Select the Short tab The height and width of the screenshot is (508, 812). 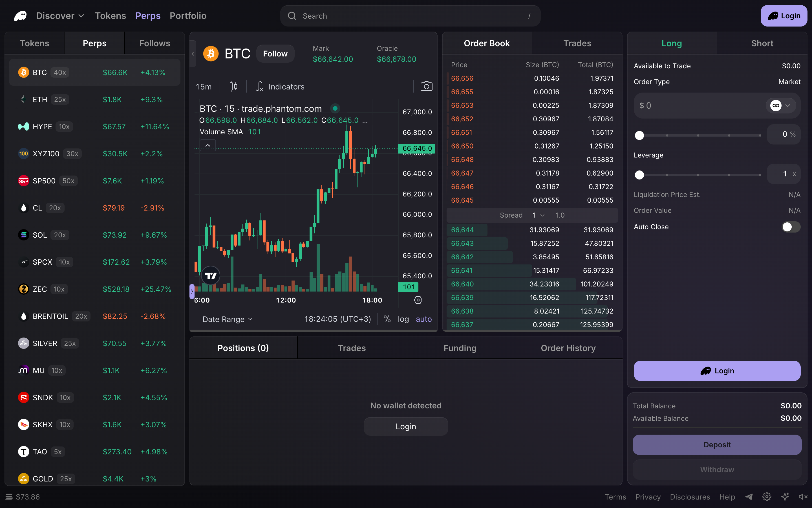762,43
